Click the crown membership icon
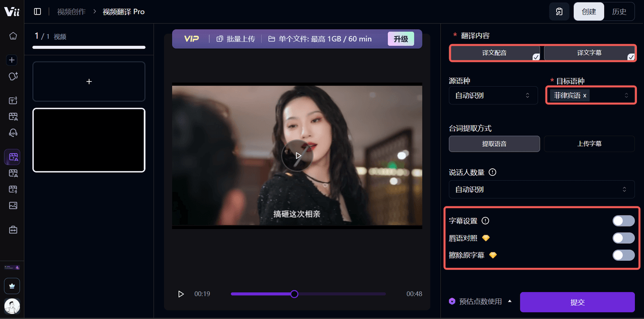Screen dimensions: 644x319 click(12, 285)
